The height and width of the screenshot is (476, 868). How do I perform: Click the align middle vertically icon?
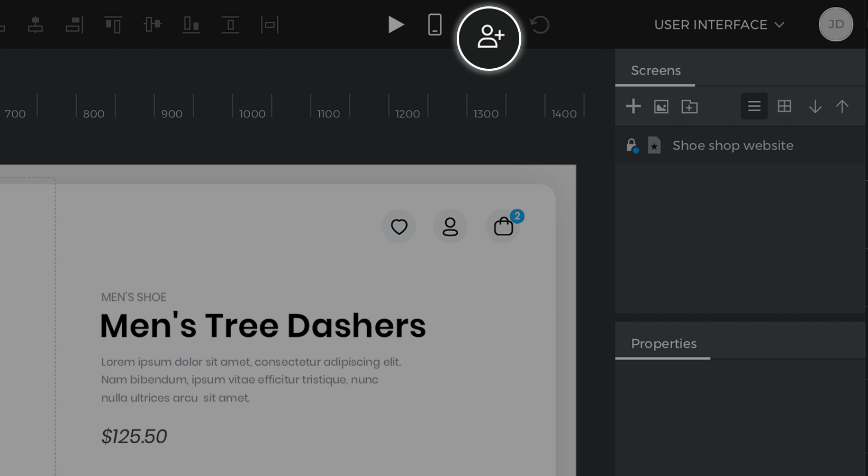152,24
